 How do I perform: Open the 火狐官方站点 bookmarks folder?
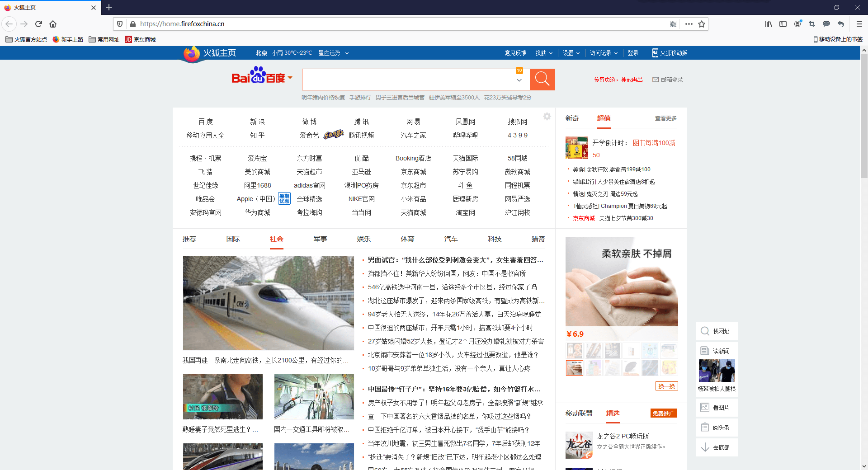click(26, 39)
